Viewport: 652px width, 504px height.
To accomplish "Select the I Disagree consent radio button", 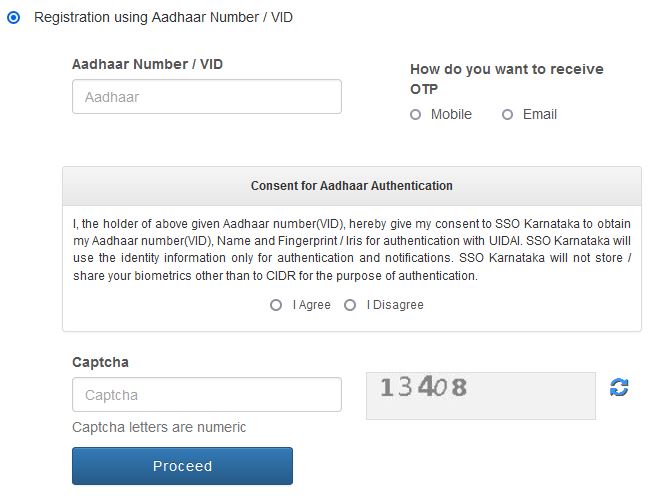I will coord(350,305).
